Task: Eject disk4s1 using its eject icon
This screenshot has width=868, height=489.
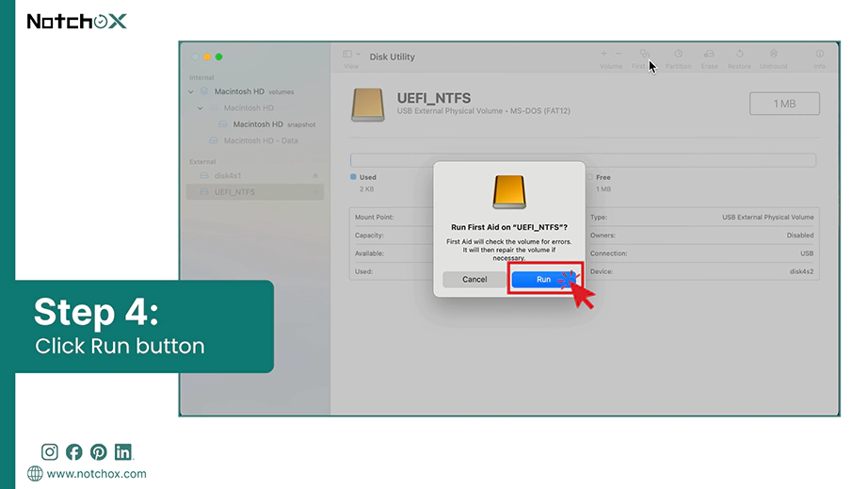Action: tap(315, 176)
